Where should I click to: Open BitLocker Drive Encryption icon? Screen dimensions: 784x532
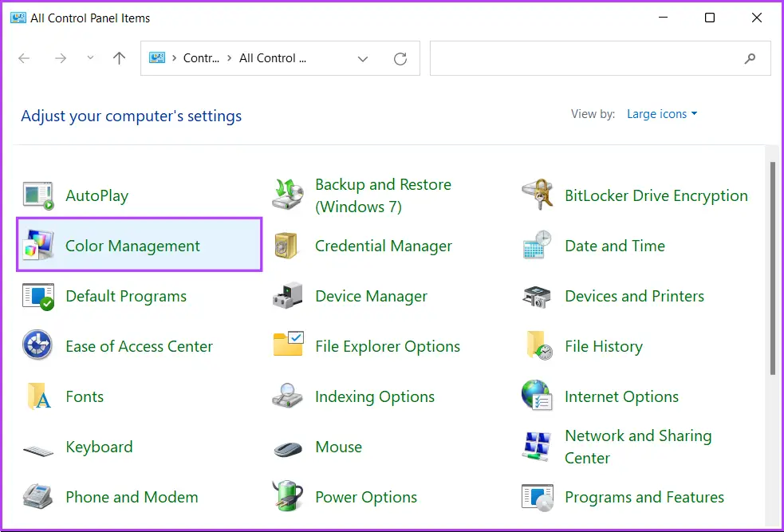click(537, 195)
